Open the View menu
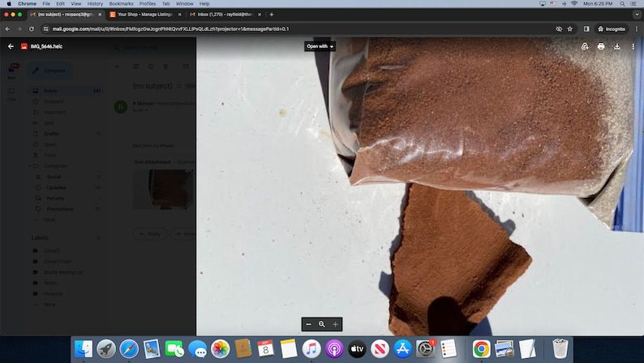Viewport: 644px width, 363px height. pyautogui.click(x=76, y=4)
